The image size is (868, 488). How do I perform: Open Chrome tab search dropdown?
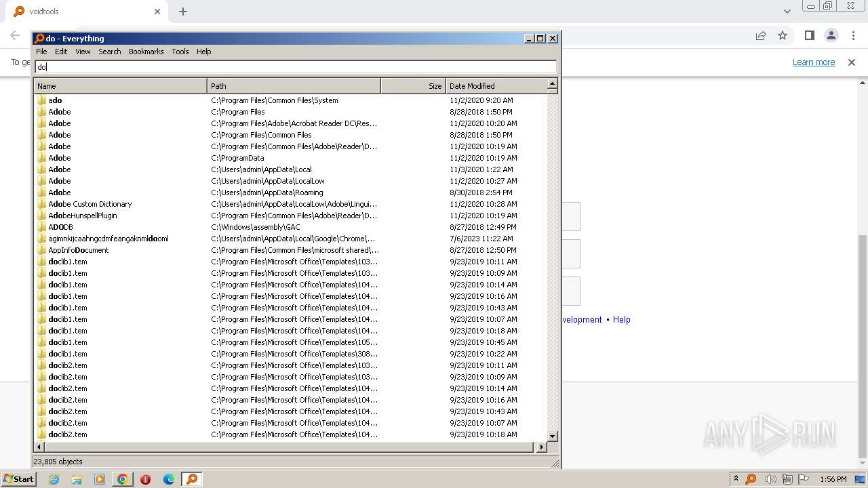pos(787,12)
